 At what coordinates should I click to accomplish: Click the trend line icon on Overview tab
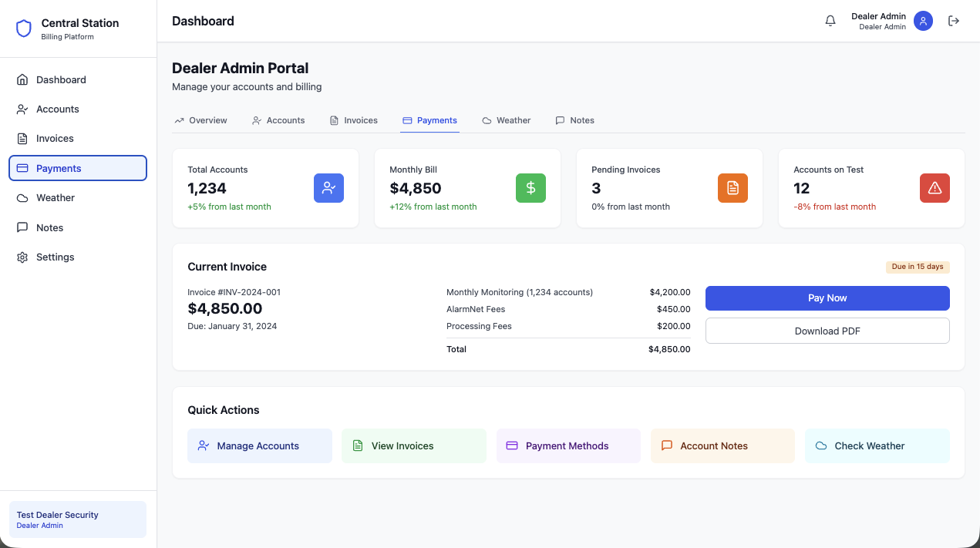click(180, 120)
